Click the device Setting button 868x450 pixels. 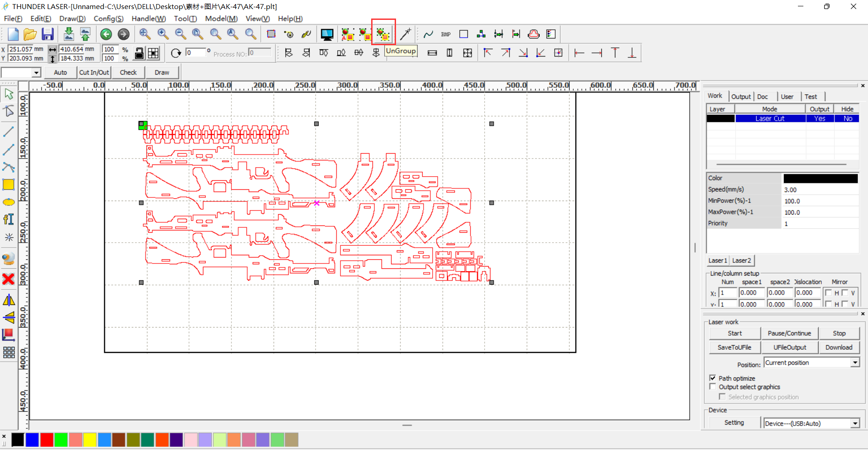tap(734, 423)
